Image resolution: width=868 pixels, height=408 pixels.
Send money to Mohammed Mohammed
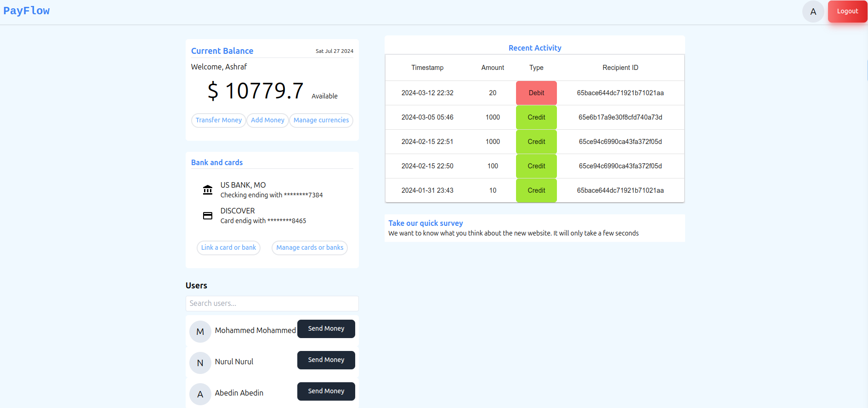326,329
